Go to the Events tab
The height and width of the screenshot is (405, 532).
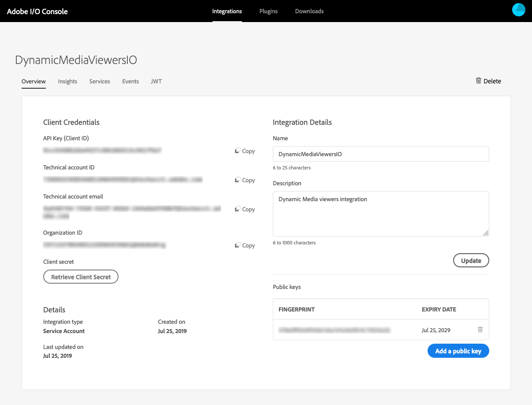tap(130, 81)
